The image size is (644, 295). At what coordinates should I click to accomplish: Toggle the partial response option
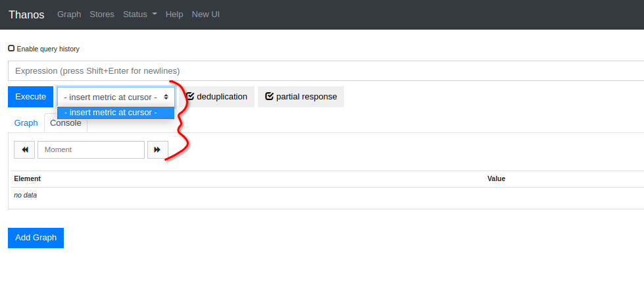tap(301, 97)
